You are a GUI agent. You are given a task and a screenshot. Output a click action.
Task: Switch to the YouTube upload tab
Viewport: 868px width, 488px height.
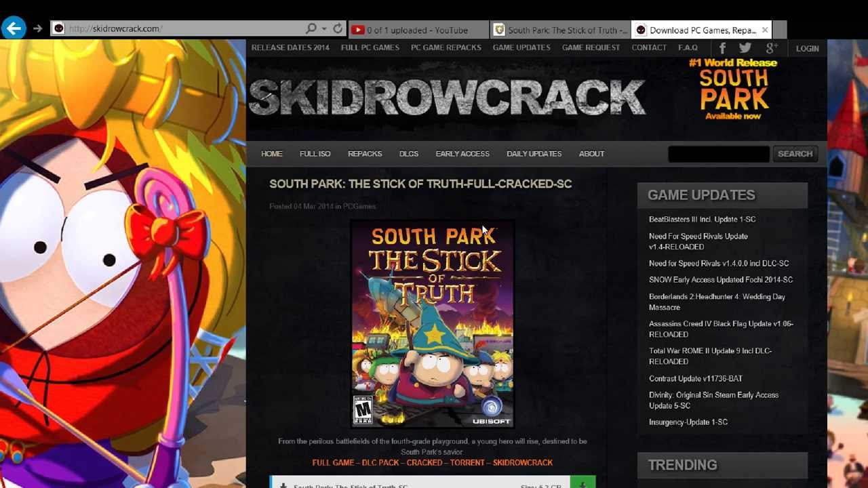click(418, 30)
